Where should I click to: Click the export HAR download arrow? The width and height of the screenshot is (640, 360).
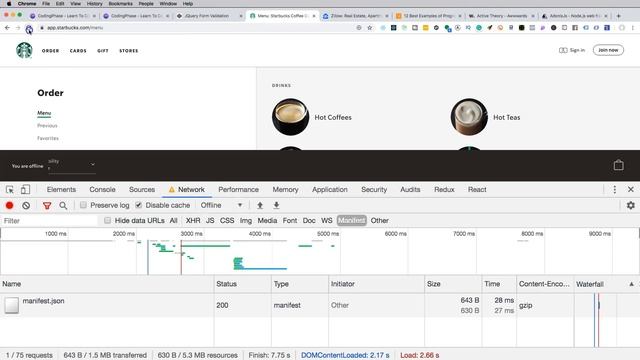(276, 205)
